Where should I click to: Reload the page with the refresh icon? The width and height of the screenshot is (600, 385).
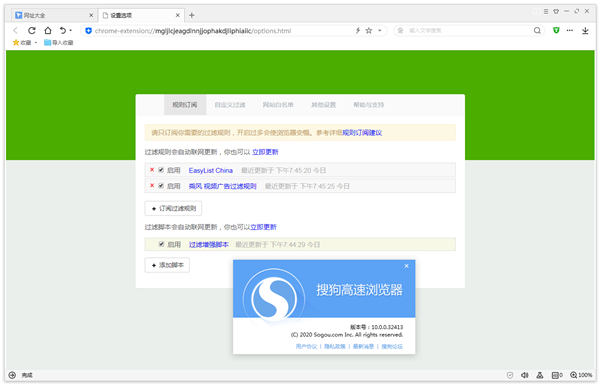pyautogui.click(x=32, y=30)
